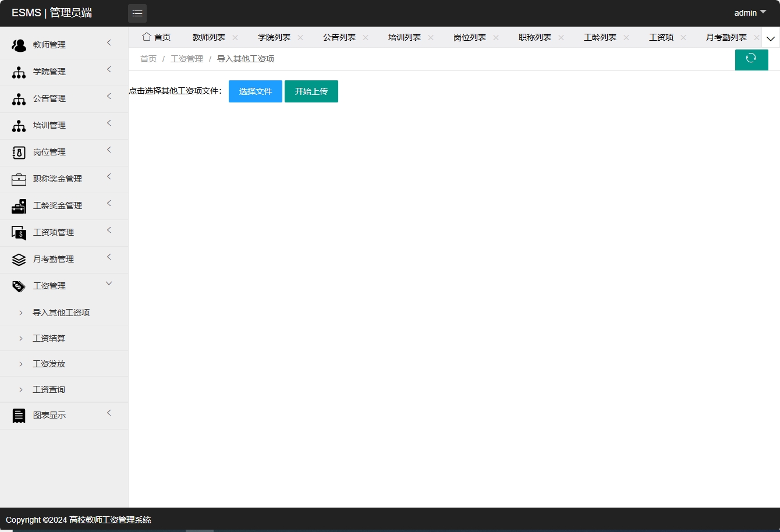Select the 工资项管理 salary item icon

(x=18, y=232)
